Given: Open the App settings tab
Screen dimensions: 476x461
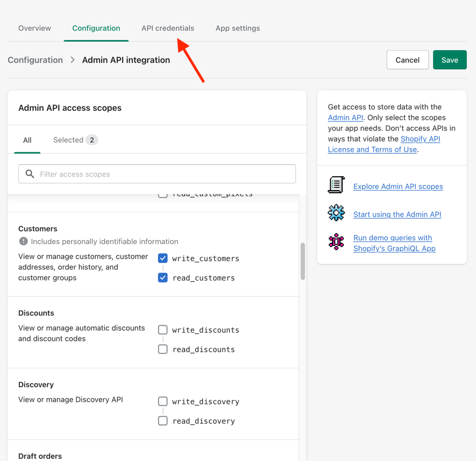Looking at the screenshot, I should 238,28.
